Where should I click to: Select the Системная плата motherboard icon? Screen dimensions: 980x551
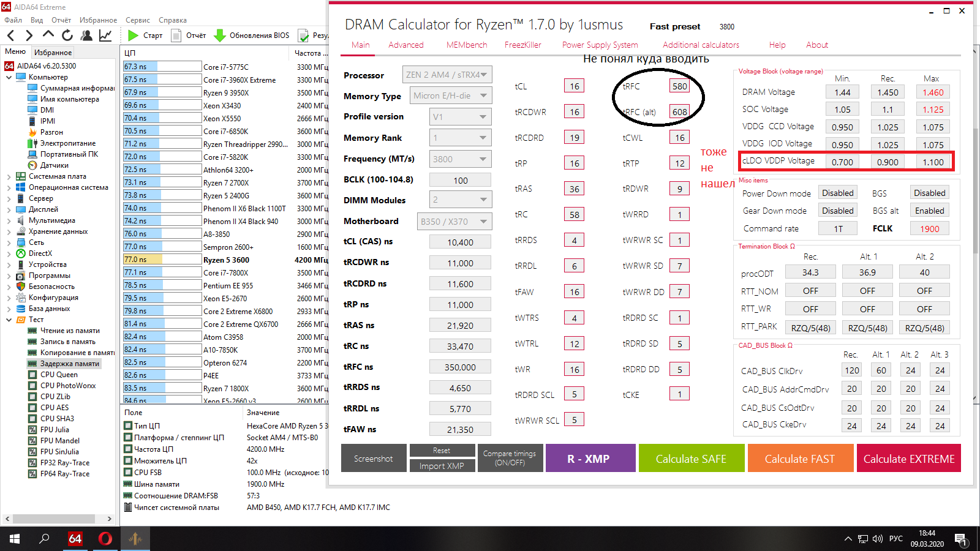(x=21, y=176)
